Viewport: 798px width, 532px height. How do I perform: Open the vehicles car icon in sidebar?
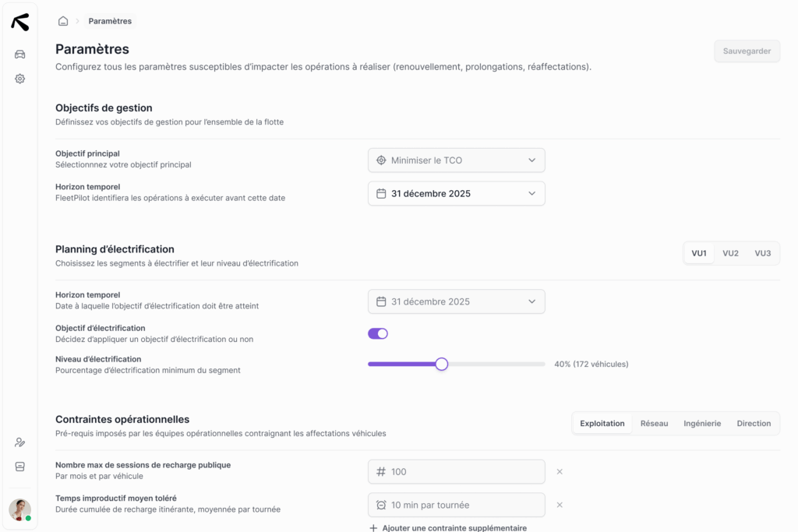[x=20, y=54]
